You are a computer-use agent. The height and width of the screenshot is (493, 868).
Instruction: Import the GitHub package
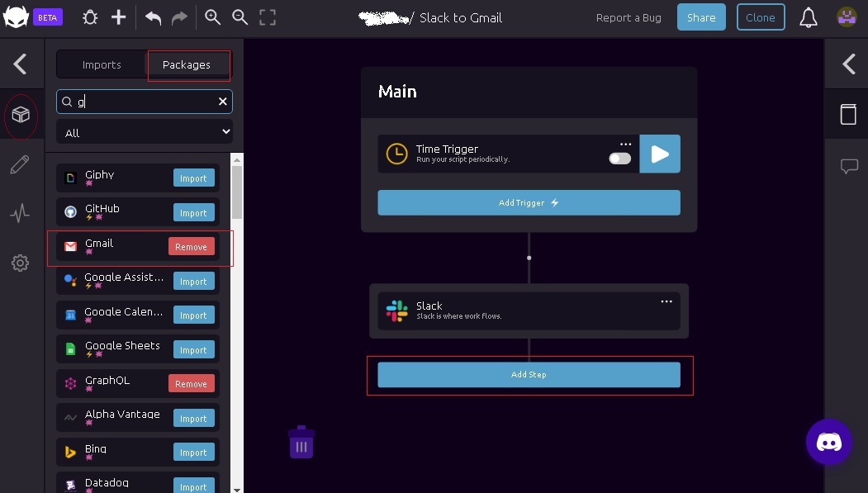click(x=194, y=212)
